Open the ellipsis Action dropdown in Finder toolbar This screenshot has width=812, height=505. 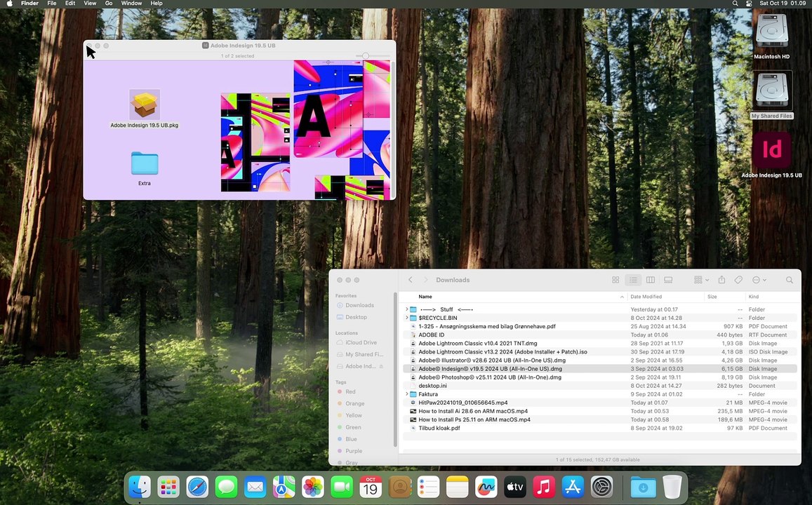pos(759,280)
